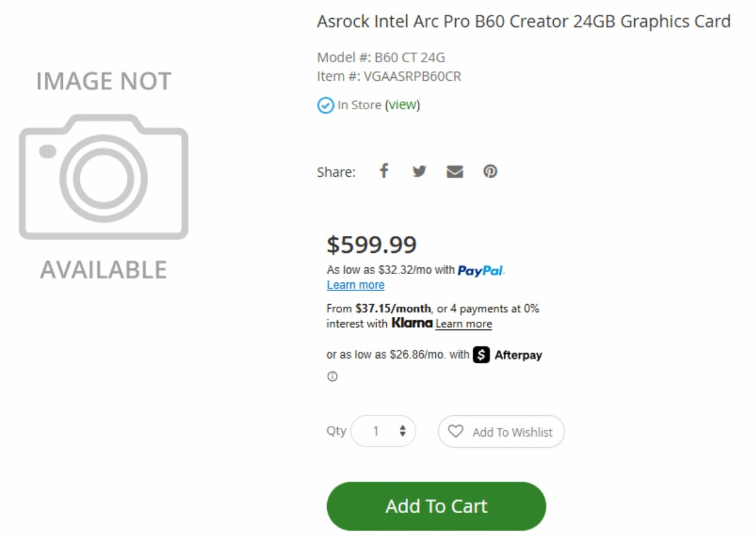Click the Asrock Intel Arc product title
Screen dimensions: 756x537
[x=524, y=21]
